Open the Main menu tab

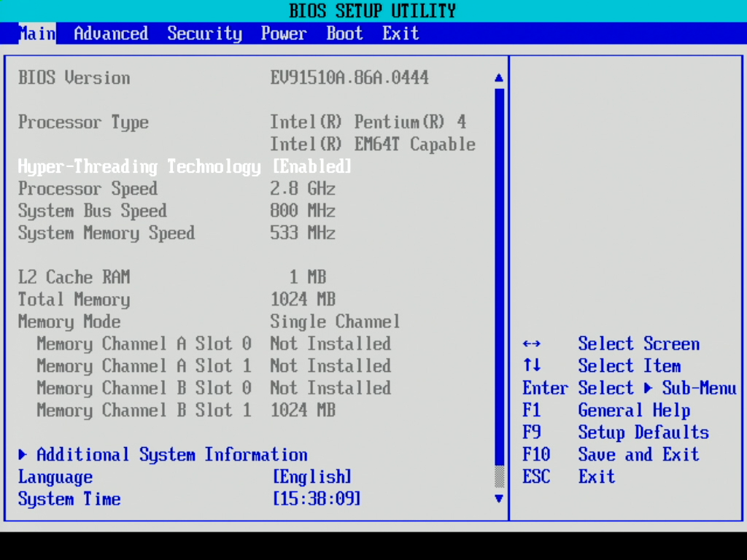[36, 34]
